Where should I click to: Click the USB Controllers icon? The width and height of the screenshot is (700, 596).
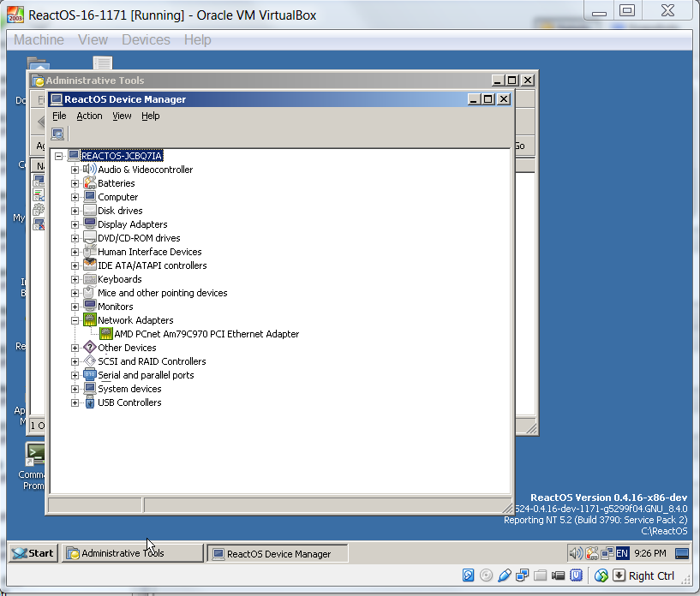tap(90, 402)
